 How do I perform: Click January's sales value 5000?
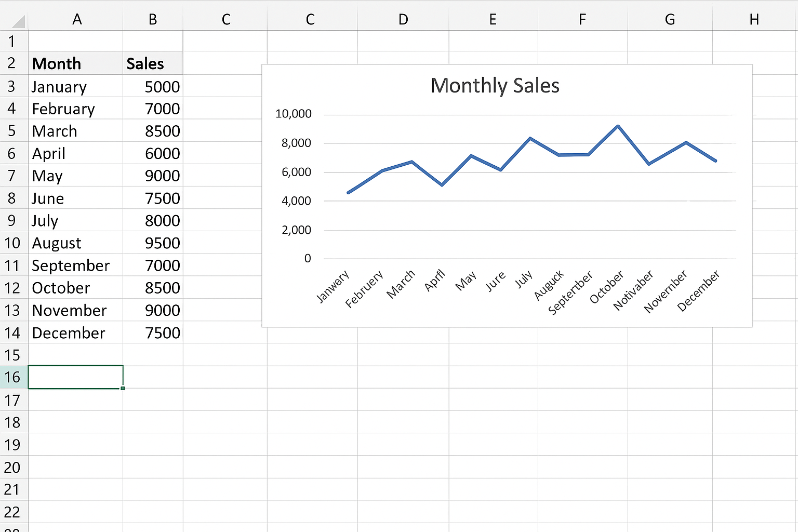pos(153,86)
